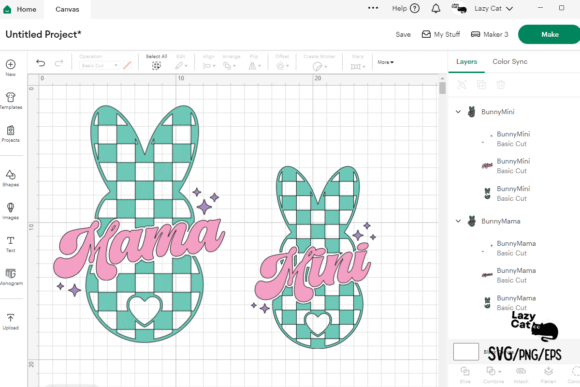This screenshot has height=387, width=580.
Task: Click the operation color swatch in toolbar
Action: point(127,65)
